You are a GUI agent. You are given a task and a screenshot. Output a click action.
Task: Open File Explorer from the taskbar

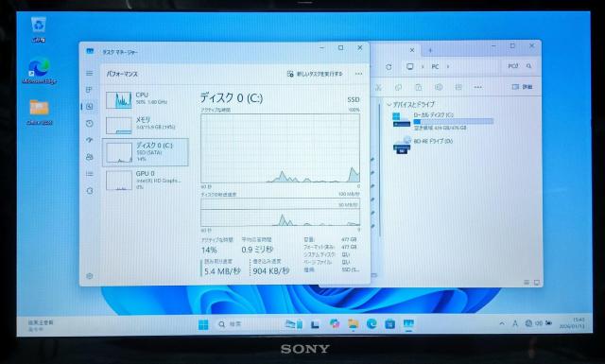coord(353,324)
